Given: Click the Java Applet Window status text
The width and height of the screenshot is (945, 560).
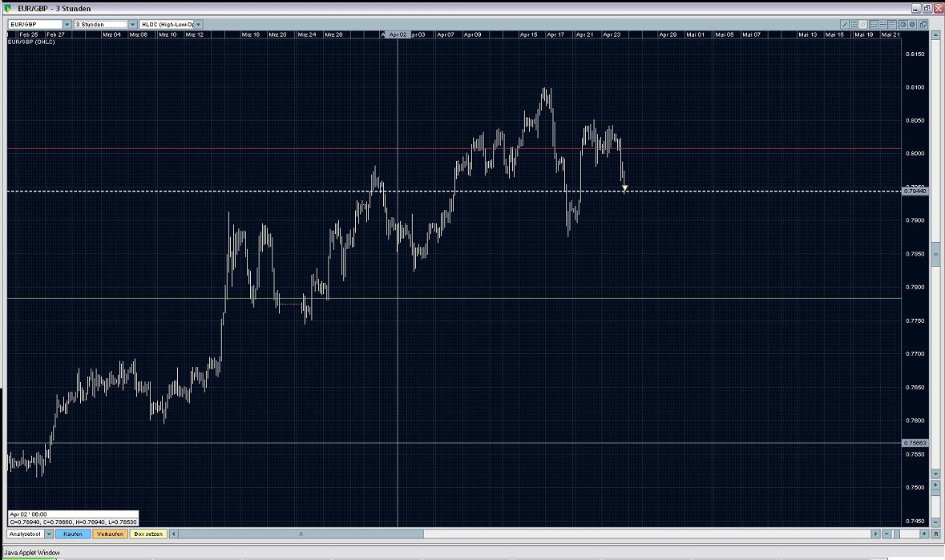Looking at the screenshot, I should (32, 552).
